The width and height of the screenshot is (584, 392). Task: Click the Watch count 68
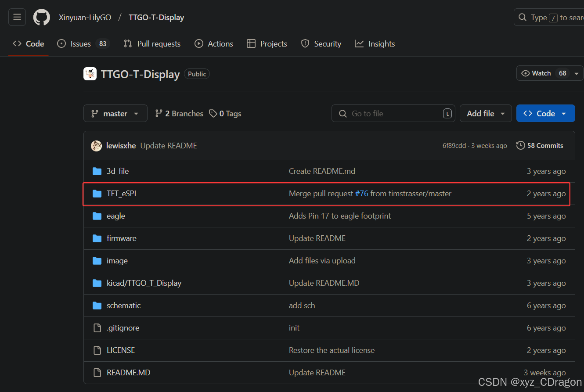[562, 73]
